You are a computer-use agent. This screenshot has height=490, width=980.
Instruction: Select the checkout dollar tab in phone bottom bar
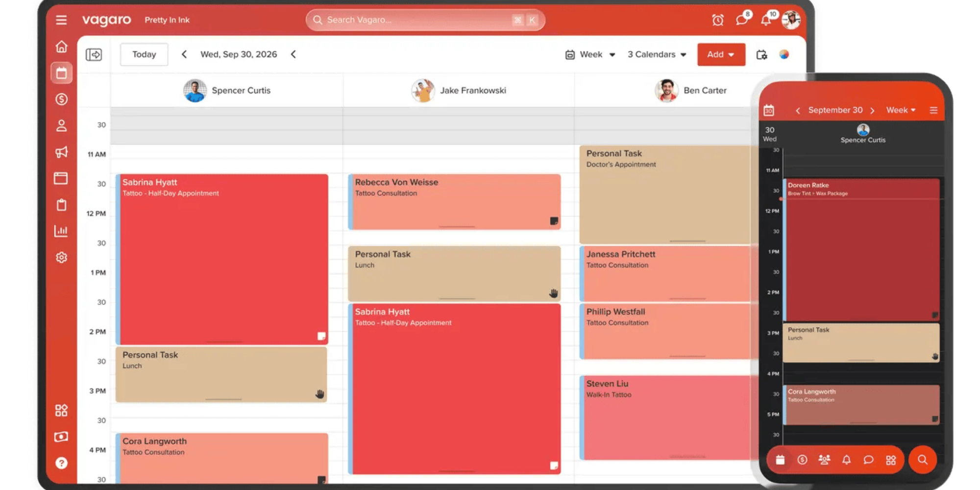[802, 460]
